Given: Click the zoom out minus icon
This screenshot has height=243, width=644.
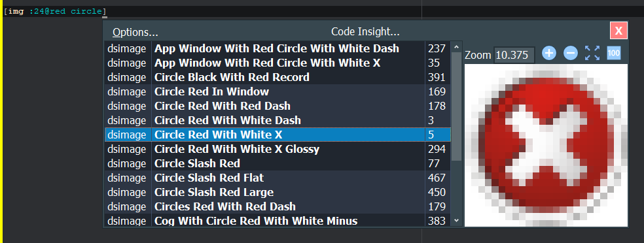Looking at the screenshot, I should (x=570, y=53).
